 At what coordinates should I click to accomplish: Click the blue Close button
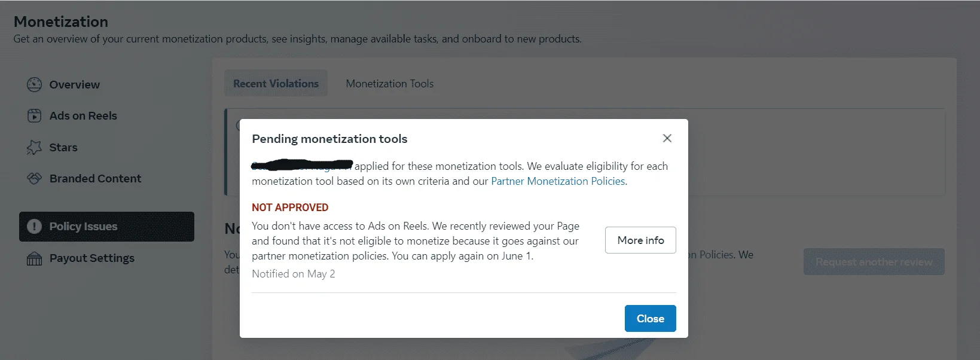[x=651, y=319]
